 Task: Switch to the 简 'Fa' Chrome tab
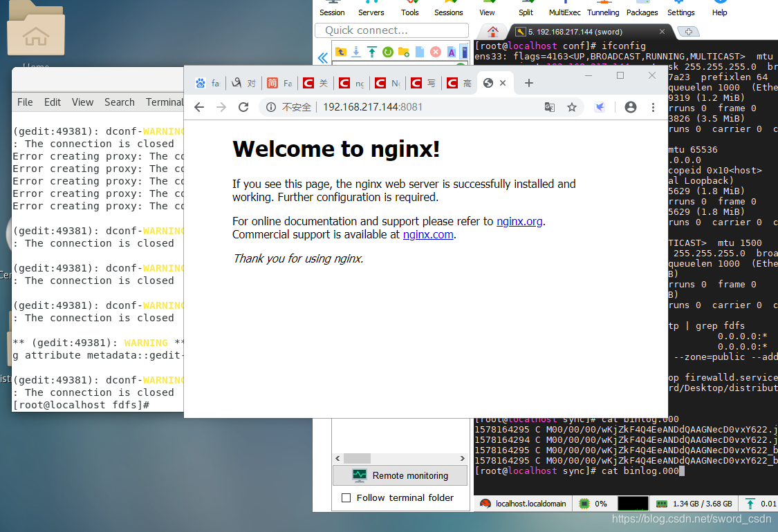click(280, 84)
